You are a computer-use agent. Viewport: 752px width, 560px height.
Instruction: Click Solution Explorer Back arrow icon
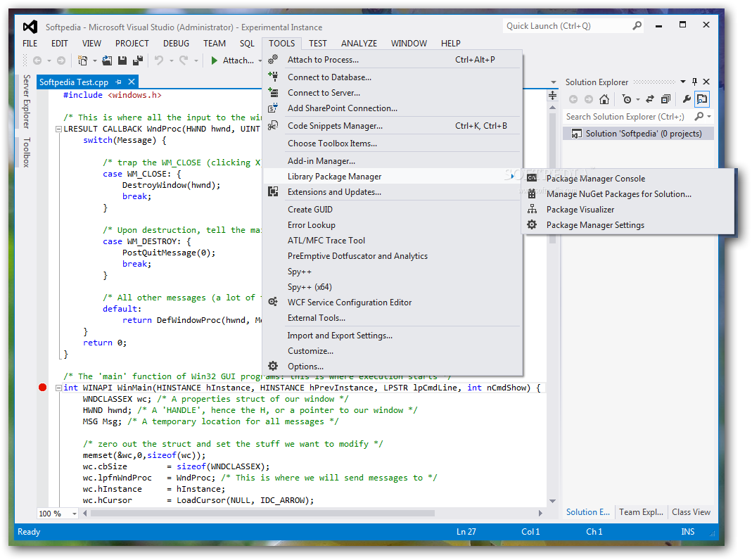(x=573, y=99)
